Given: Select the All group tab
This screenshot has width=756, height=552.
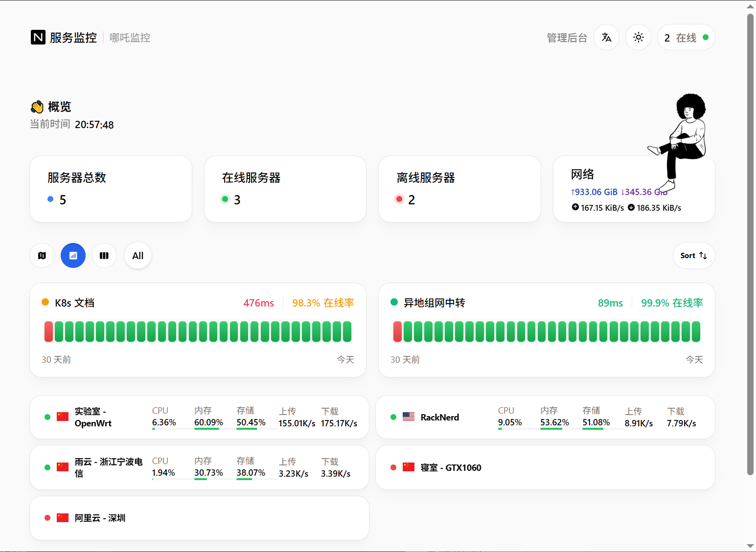Looking at the screenshot, I should pyautogui.click(x=138, y=256).
